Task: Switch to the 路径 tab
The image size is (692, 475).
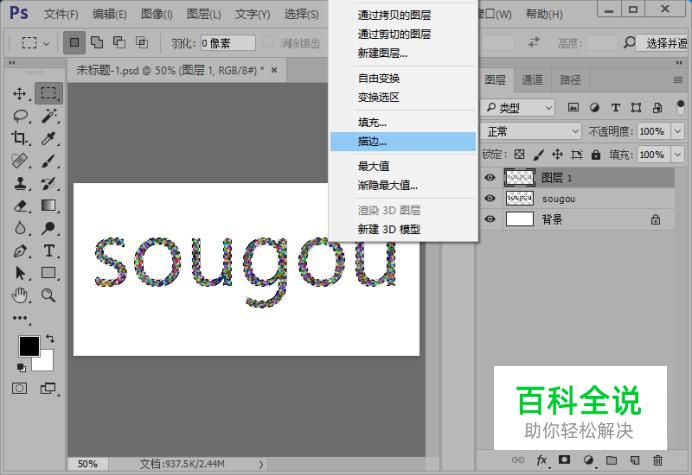Action: click(x=570, y=80)
